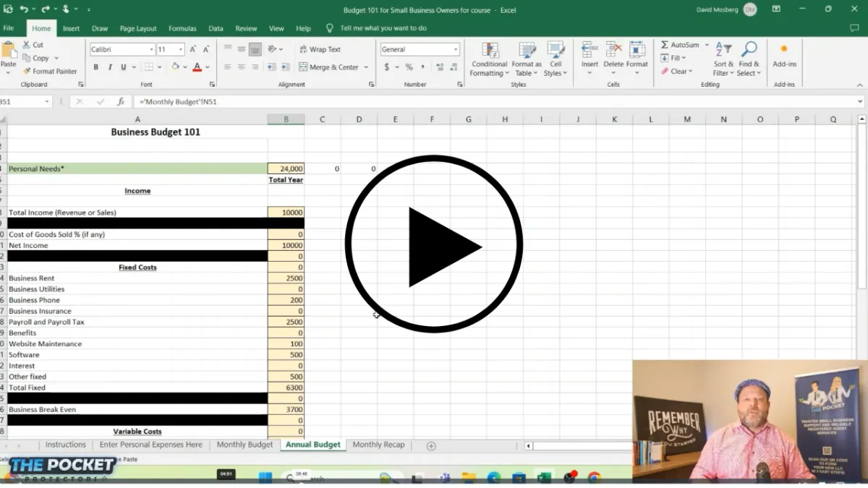Open the font size dropdown
The image size is (868, 488).
[182, 50]
